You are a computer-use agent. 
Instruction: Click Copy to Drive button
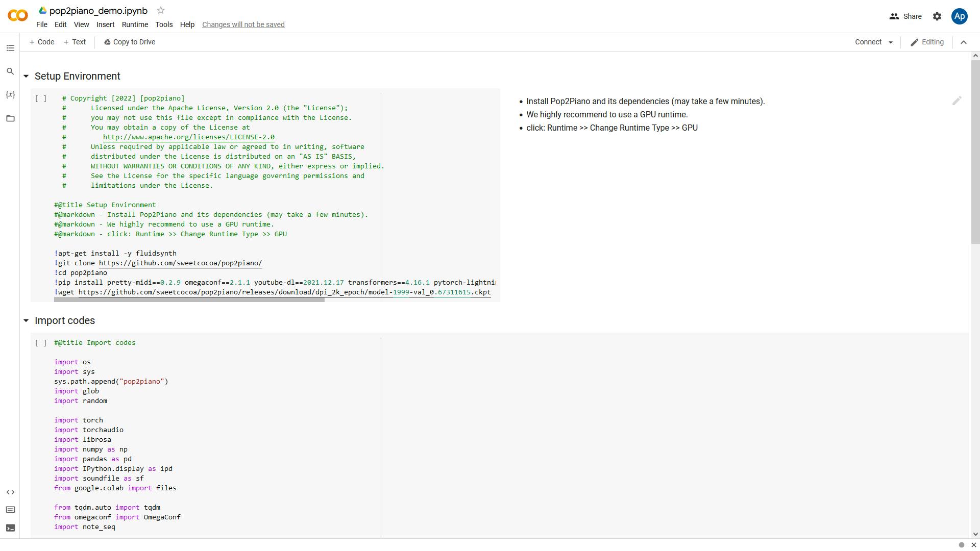click(130, 42)
